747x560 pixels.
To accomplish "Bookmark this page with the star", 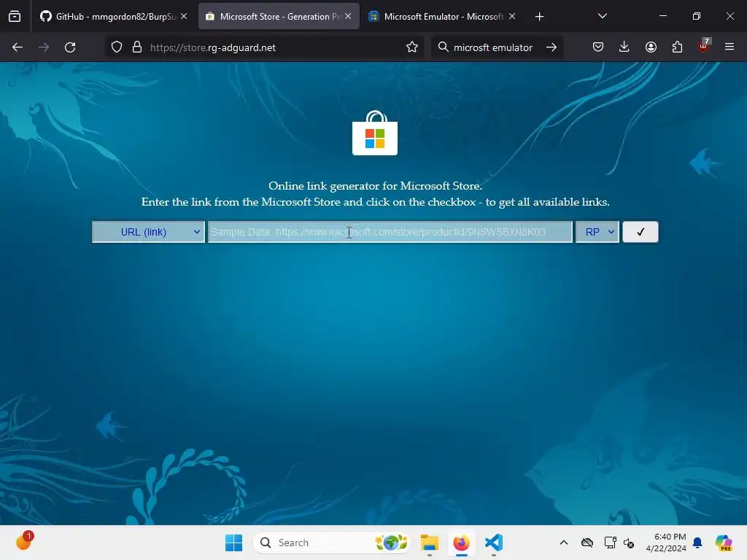I will click(x=412, y=47).
